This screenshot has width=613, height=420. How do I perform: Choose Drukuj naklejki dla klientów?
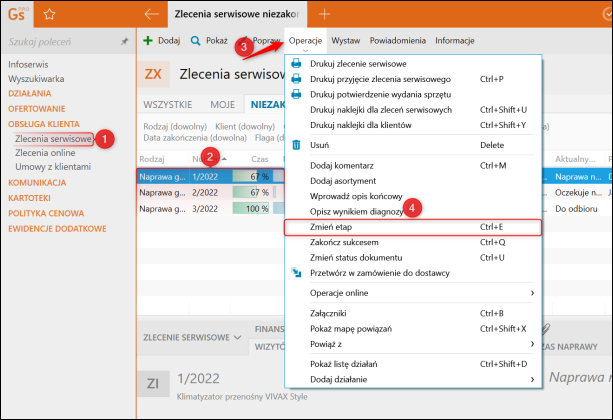pyautogui.click(x=413, y=125)
